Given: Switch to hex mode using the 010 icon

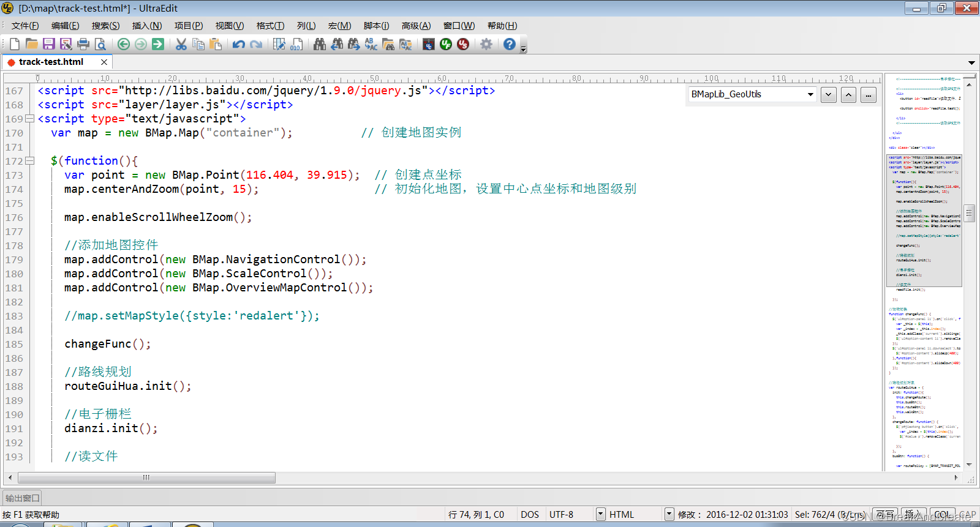Looking at the screenshot, I should 296,44.
